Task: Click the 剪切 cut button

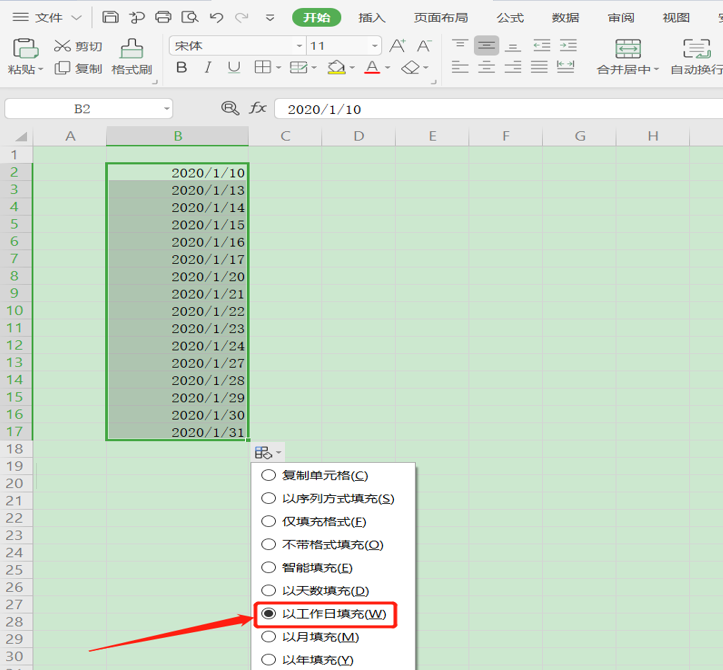Action: (x=77, y=46)
